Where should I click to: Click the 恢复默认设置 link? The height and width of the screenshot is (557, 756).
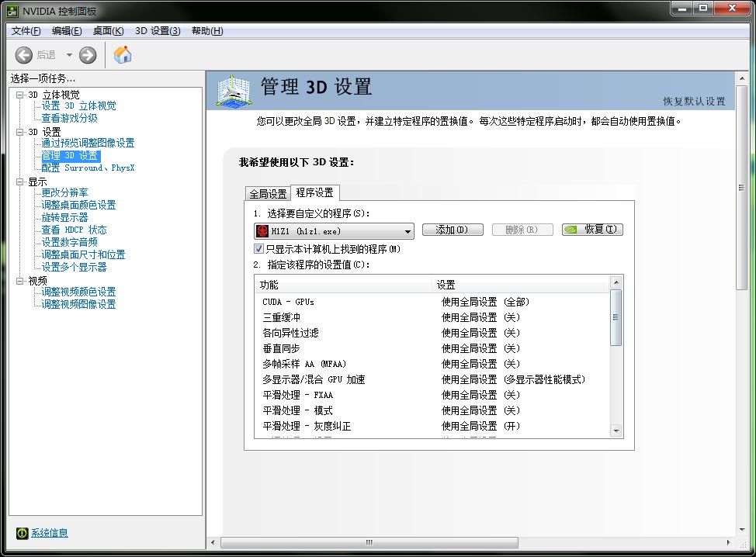pos(694,102)
